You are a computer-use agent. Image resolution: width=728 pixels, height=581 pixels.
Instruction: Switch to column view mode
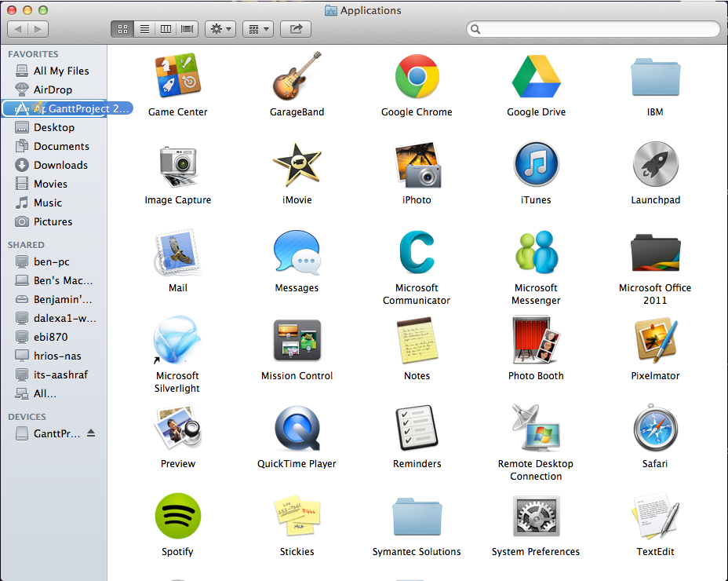point(166,29)
